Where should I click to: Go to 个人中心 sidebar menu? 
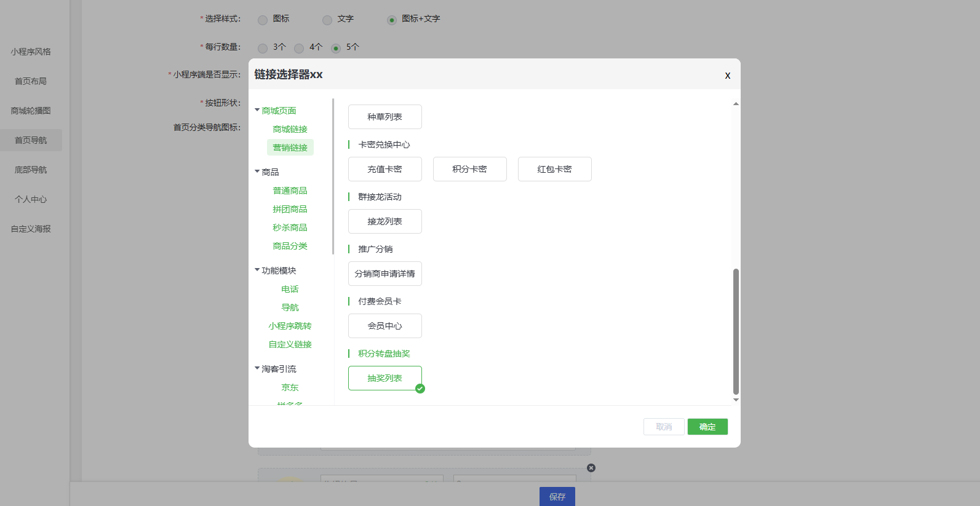point(31,199)
